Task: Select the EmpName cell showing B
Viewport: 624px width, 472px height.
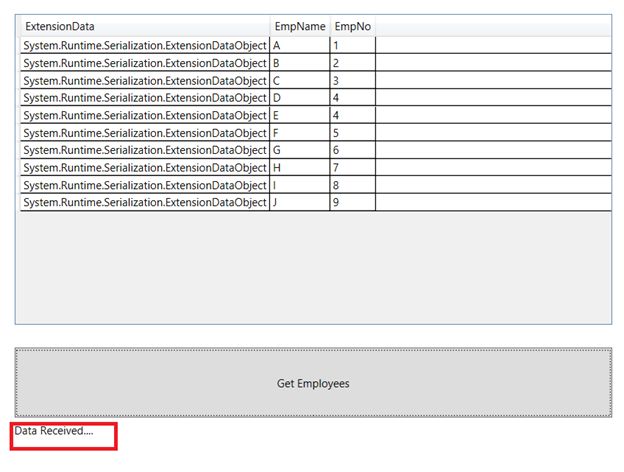Action: (x=300, y=63)
